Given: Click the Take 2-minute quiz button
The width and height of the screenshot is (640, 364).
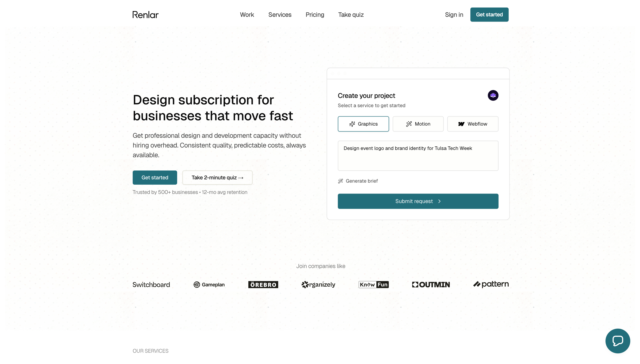Looking at the screenshot, I should pyautogui.click(x=217, y=178).
